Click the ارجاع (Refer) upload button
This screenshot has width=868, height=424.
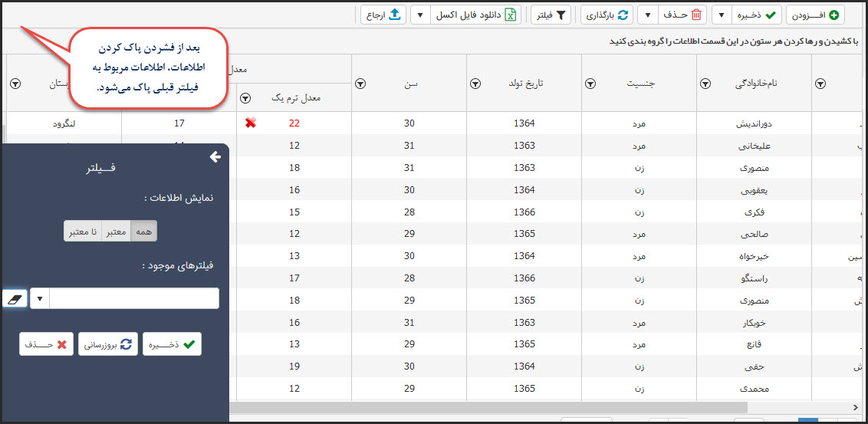pyautogui.click(x=383, y=15)
